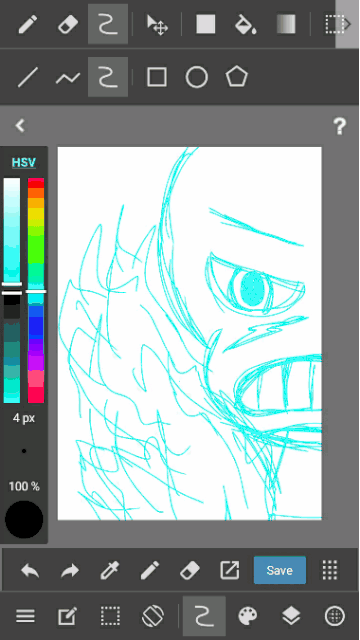Open help with question mark icon

pos(340,126)
